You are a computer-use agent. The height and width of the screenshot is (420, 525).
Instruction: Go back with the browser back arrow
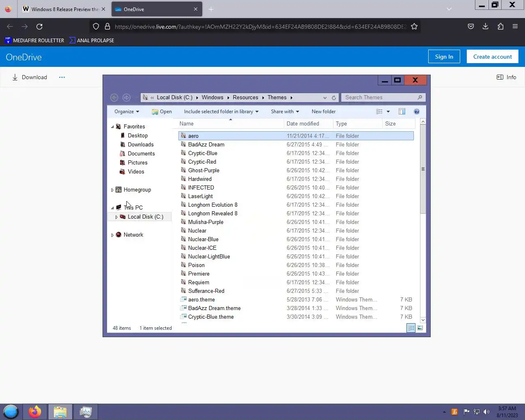tap(10, 27)
